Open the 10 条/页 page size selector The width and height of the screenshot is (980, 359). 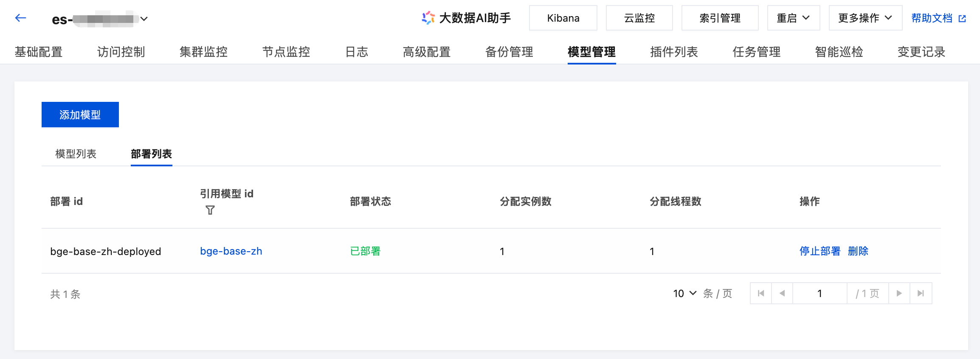tap(684, 293)
